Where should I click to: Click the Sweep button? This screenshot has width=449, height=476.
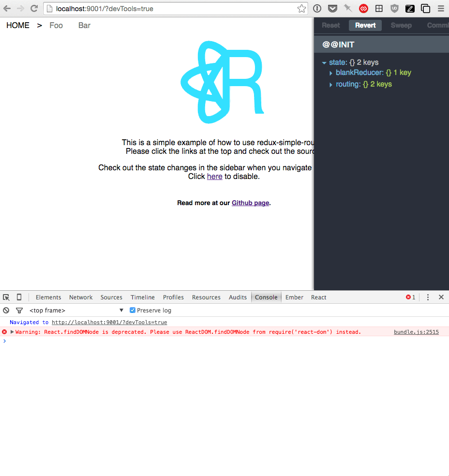pyautogui.click(x=401, y=26)
